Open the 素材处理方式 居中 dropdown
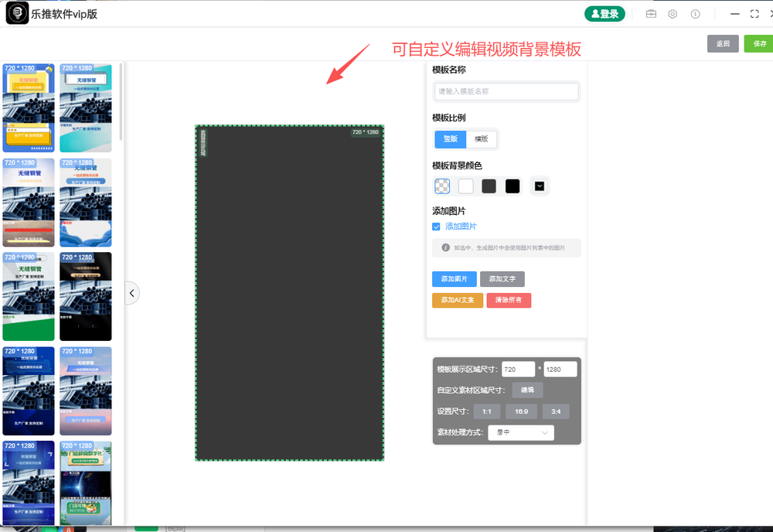 (521, 432)
